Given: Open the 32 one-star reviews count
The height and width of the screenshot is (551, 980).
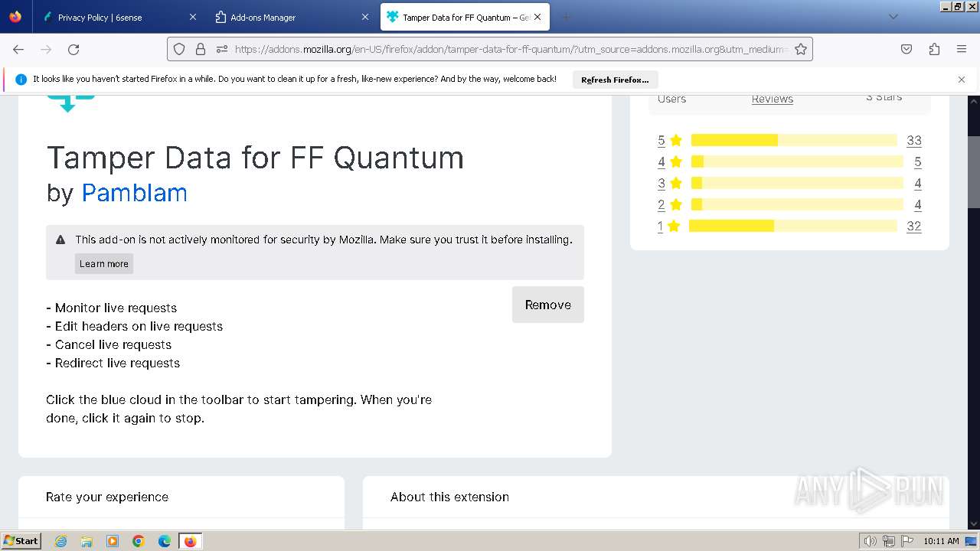Looking at the screenshot, I should coord(914,226).
